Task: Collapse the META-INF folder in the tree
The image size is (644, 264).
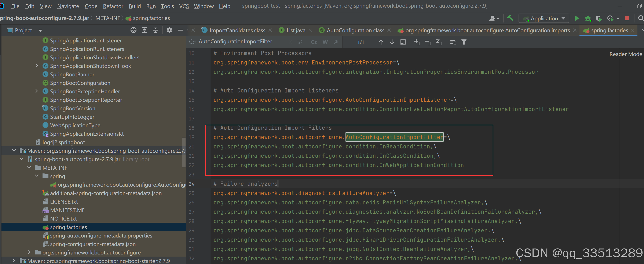Action: 29,167
